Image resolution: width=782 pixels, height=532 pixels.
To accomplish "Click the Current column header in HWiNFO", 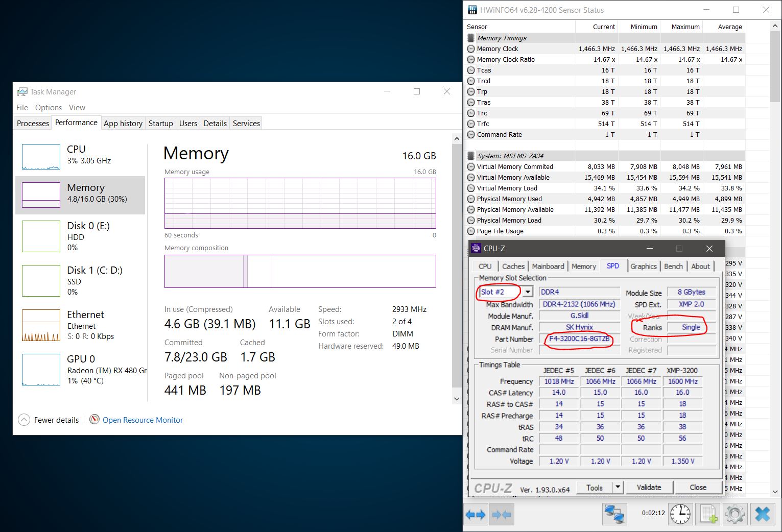I will point(596,27).
